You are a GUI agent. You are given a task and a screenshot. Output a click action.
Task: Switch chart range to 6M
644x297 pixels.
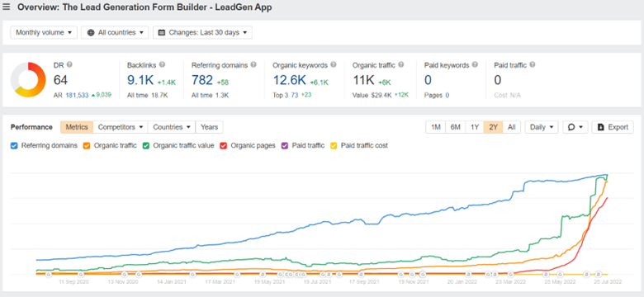point(455,127)
